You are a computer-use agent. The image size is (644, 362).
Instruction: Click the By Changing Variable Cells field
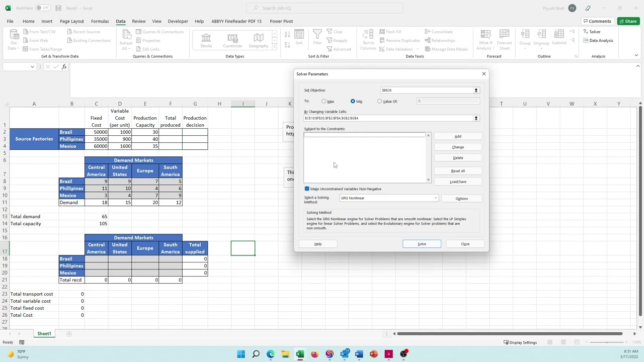point(388,118)
